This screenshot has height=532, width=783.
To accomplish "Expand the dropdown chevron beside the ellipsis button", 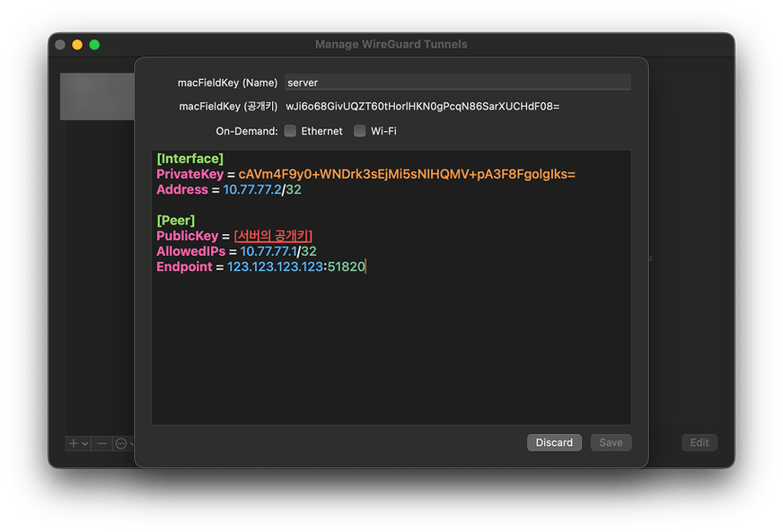I will pyautogui.click(x=132, y=443).
